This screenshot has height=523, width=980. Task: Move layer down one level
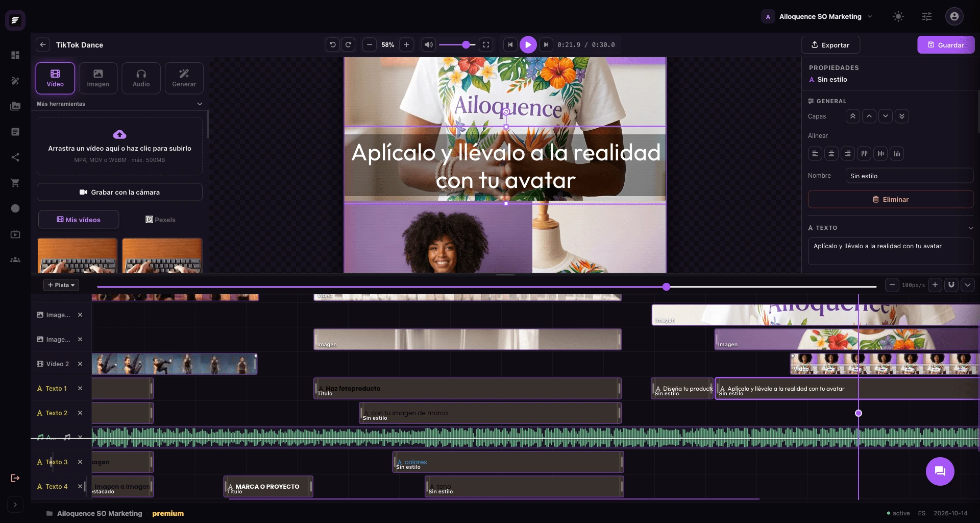point(886,116)
